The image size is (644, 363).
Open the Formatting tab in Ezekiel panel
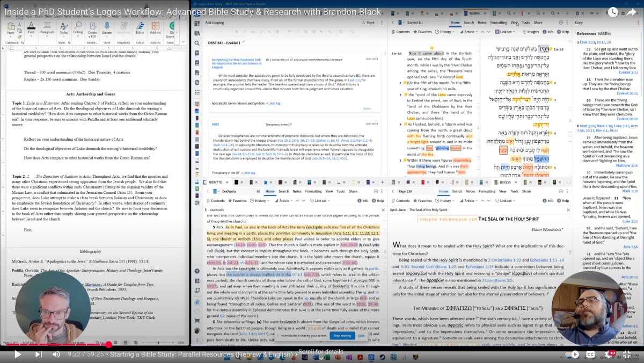coord(498,23)
